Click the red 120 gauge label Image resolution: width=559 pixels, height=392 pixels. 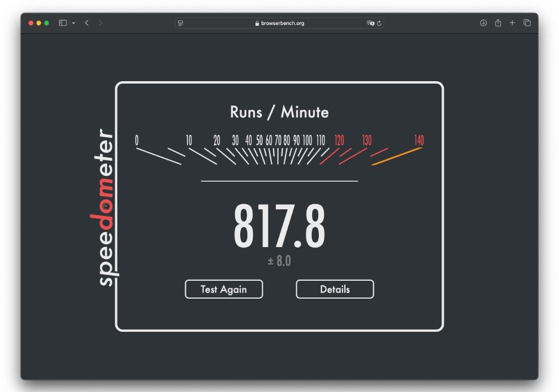tap(339, 140)
